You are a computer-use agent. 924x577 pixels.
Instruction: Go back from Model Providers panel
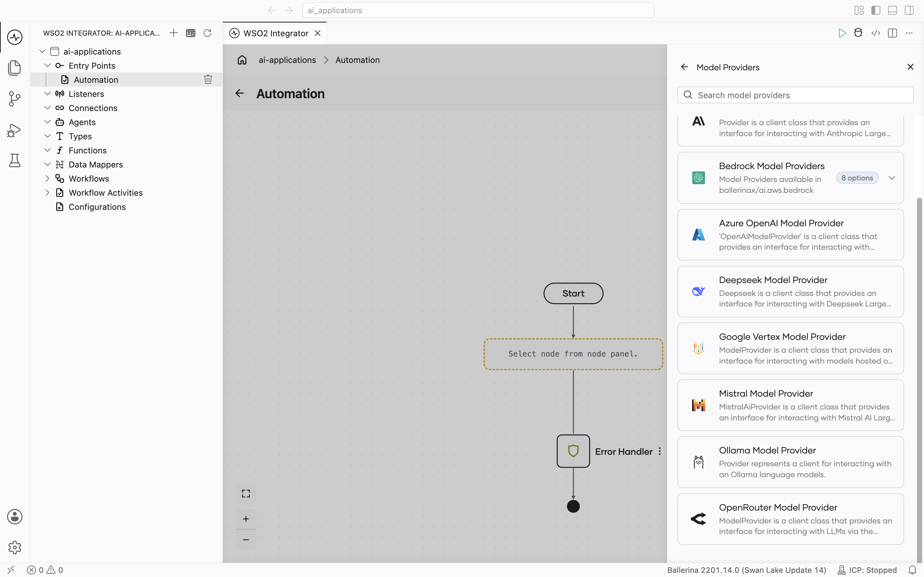click(684, 67)
